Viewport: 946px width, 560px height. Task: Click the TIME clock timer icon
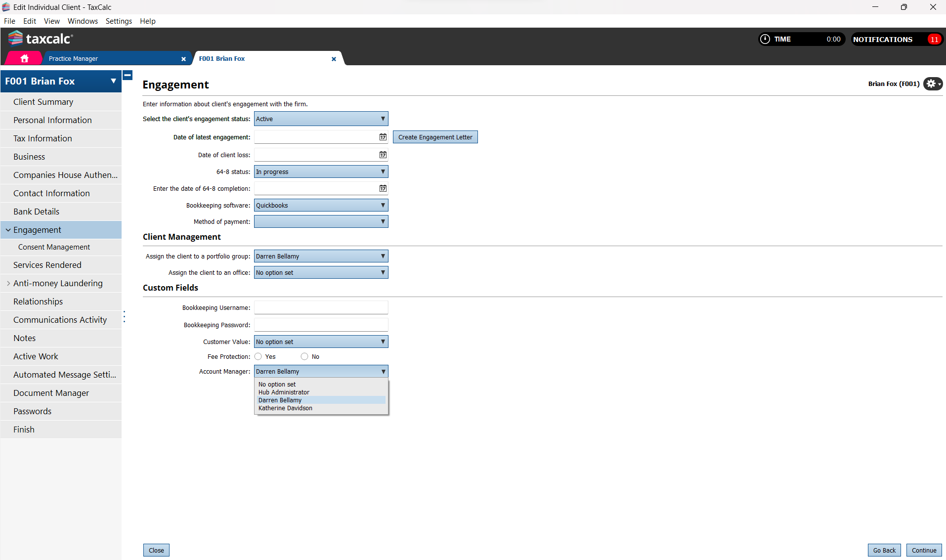[x=765, y=39]
